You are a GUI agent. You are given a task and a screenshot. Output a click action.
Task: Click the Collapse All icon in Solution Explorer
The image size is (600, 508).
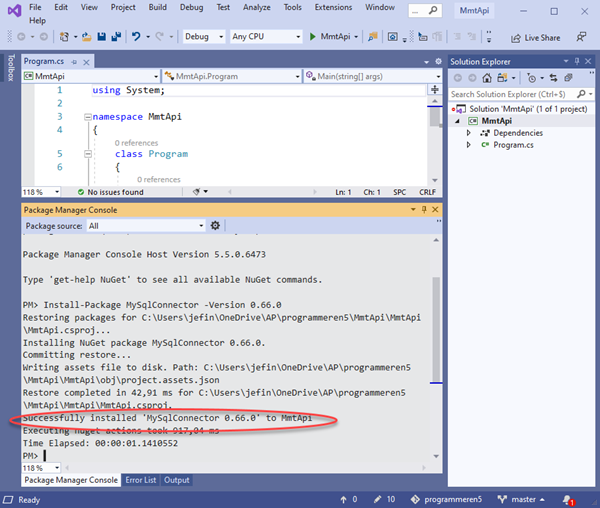[568, 78]
